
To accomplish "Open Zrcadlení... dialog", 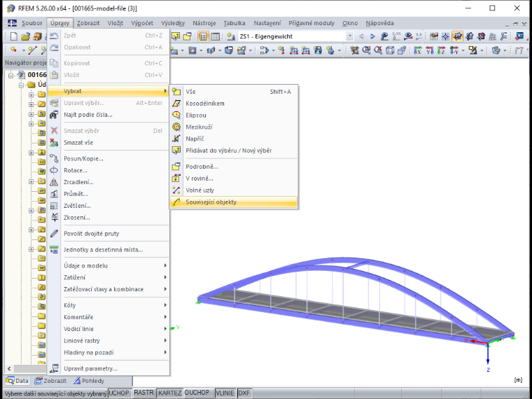I will pyautogui.click(x=108, y=182).
